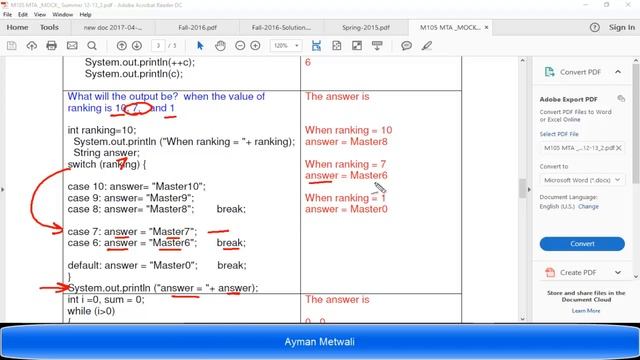Click the blue Convert button
640x360 pixels.
pyautogui.click(x=582, y=244)
